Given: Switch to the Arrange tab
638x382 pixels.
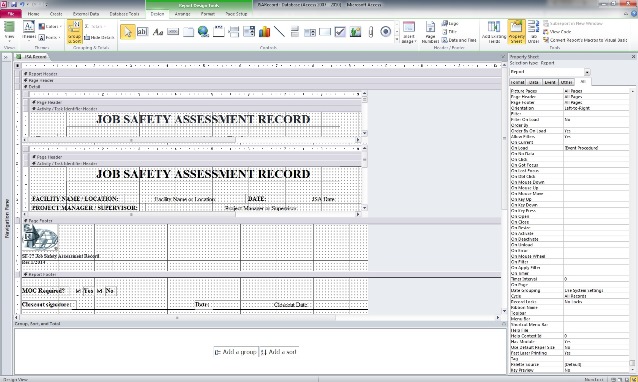Looking at the screenshot, I should 182,13.
